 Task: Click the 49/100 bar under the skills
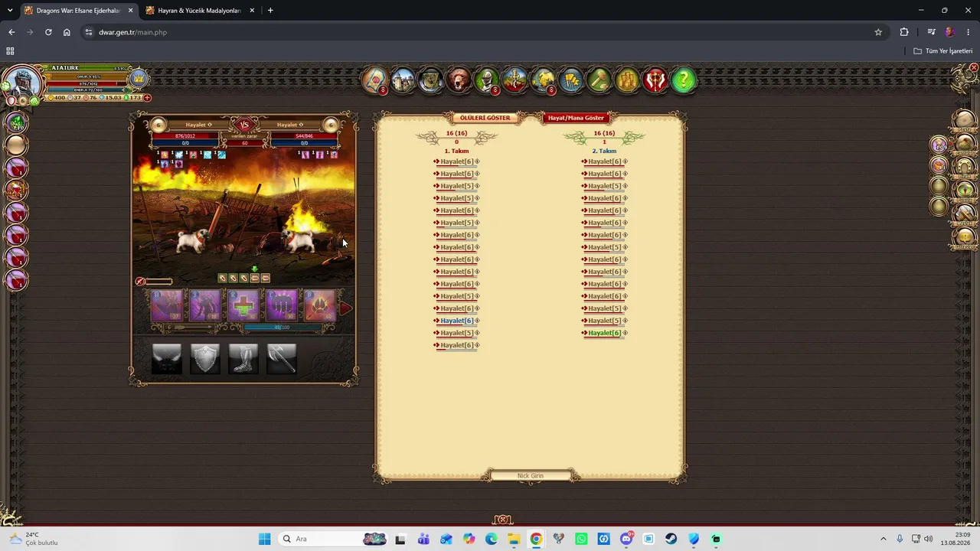pyautogui.click(x=282, y=328)
